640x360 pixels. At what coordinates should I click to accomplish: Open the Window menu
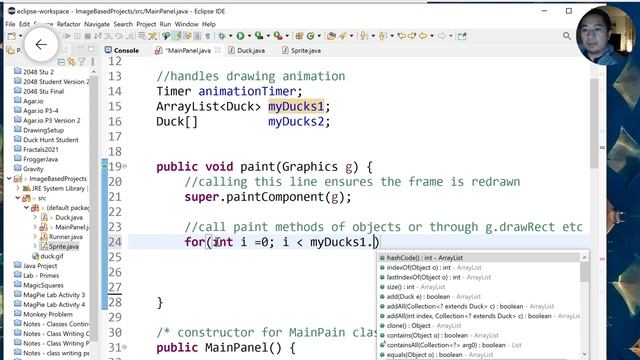(187, 24)
